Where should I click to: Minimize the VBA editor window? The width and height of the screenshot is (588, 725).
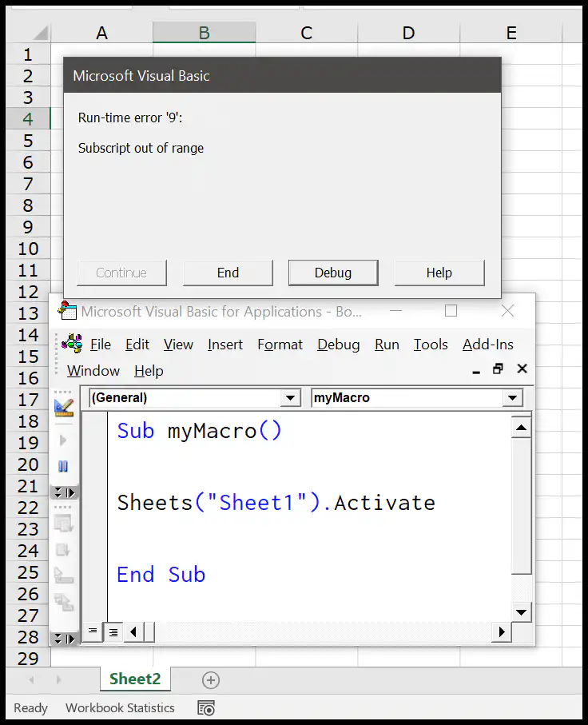(x=395, y=311)
